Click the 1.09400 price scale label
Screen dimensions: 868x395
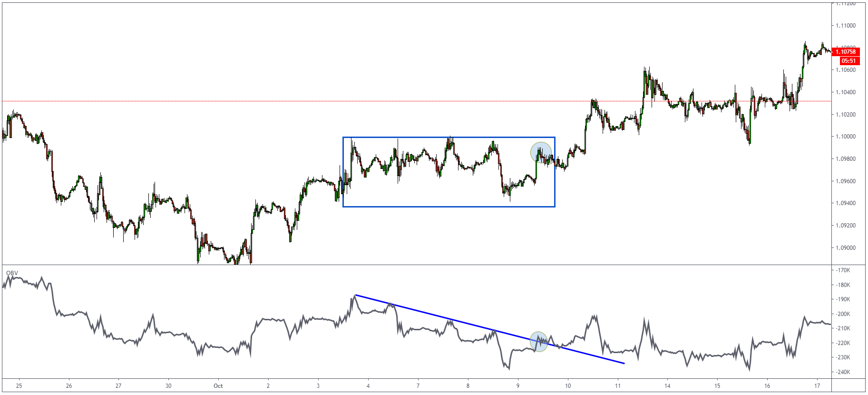(x=846, y=203)
